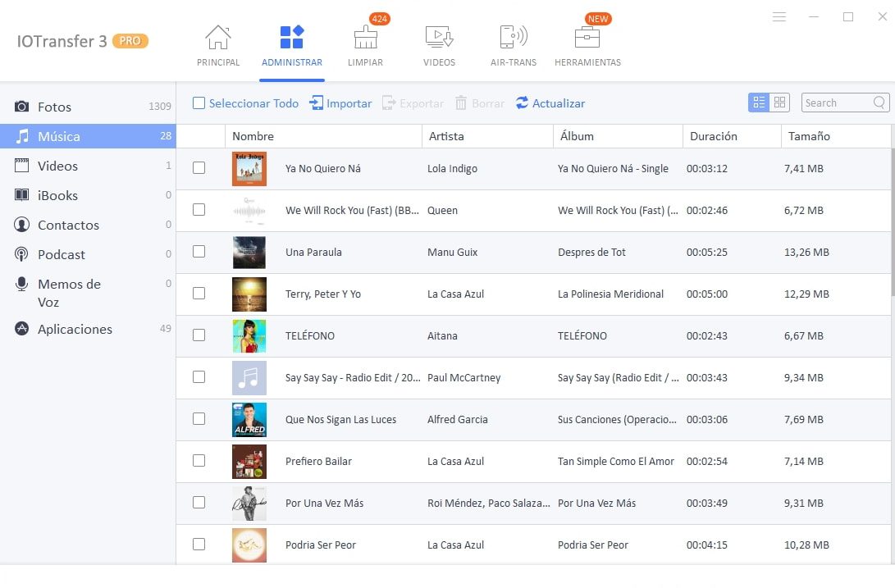Tick the TELÉFONO song checkbox
This screenshot has width=895, height=588.
click(x=199, y=335)
